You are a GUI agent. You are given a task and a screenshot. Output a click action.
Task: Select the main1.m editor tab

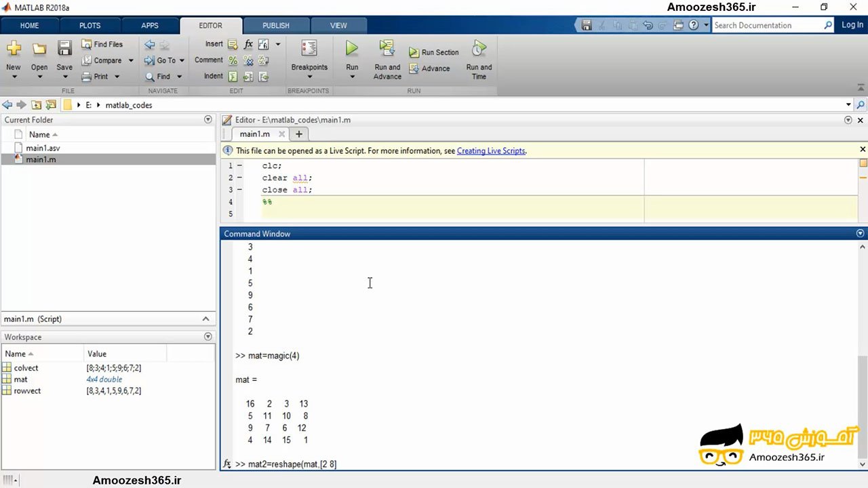click(255, 134)
